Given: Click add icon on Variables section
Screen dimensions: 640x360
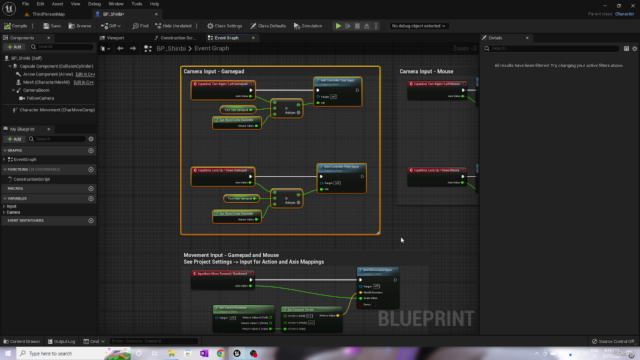Looking at the screenshot, I should click(x=91, y=198).
